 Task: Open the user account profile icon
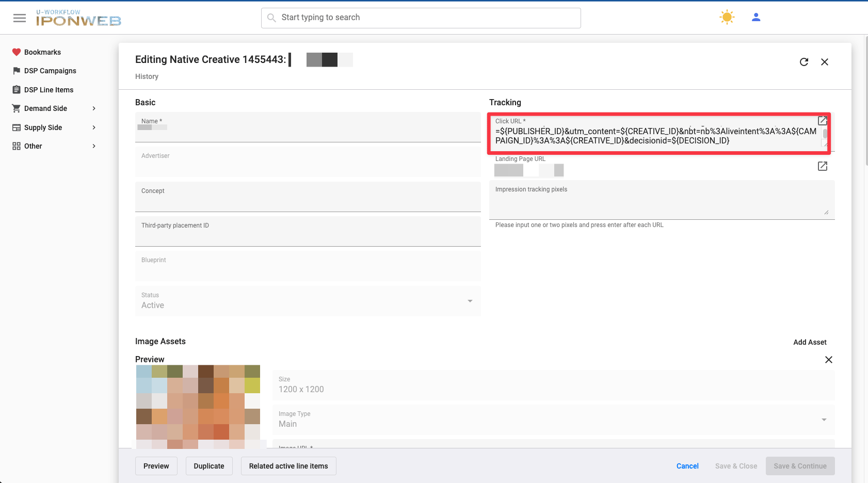point(756,18)
